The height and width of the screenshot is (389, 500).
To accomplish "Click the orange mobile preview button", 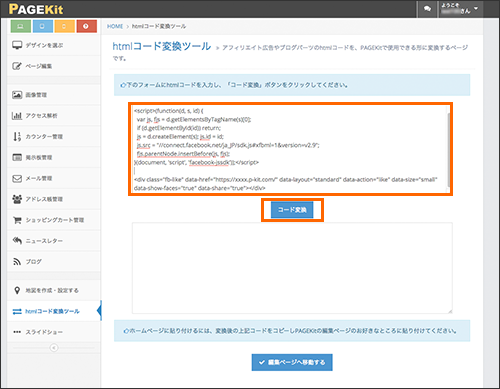I will tap(64, 26).
